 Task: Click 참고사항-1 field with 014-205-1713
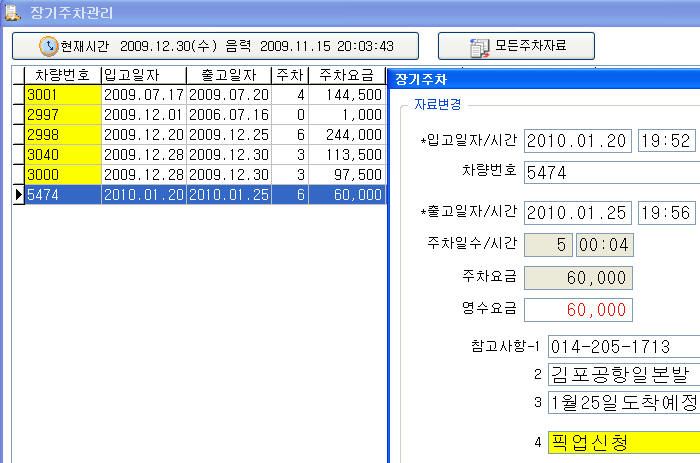[624, 346]
